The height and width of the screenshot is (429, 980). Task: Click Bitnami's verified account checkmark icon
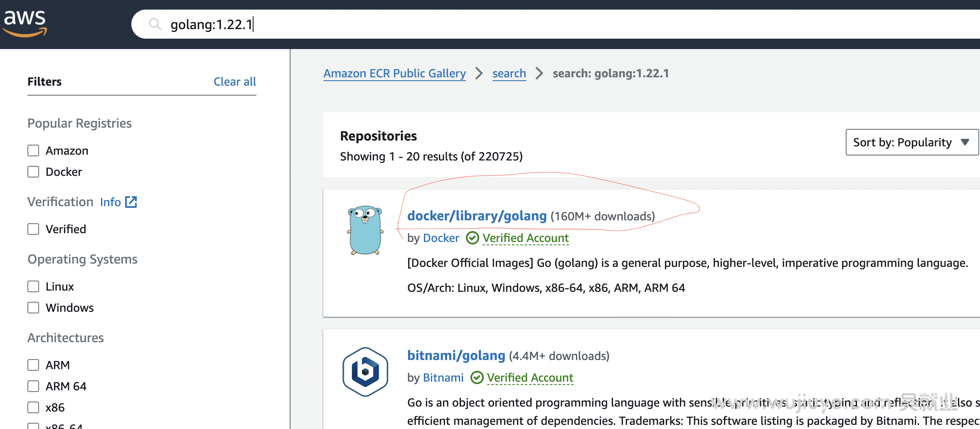click(x=477, y=377)
